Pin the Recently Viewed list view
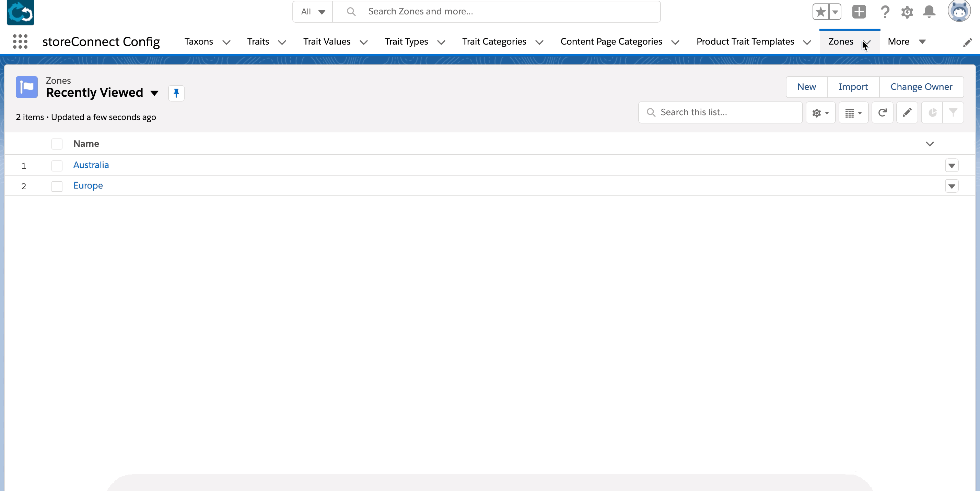The height and width of the screenshot is (491, 980). pyautogui.click(x=176, y=93)
